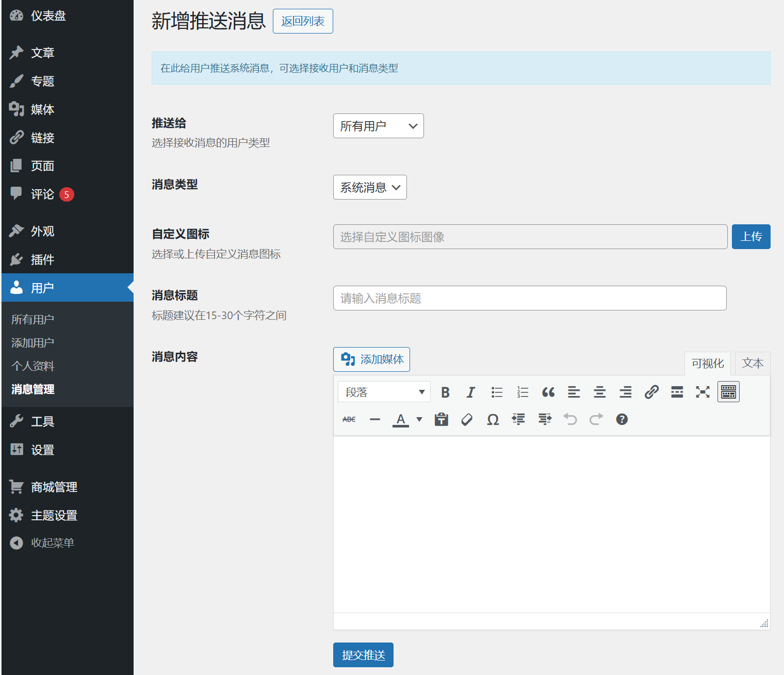Open 商城管理 shop management menu
The height and width of the screenshot is (675, 784).
tap(67, 487)
